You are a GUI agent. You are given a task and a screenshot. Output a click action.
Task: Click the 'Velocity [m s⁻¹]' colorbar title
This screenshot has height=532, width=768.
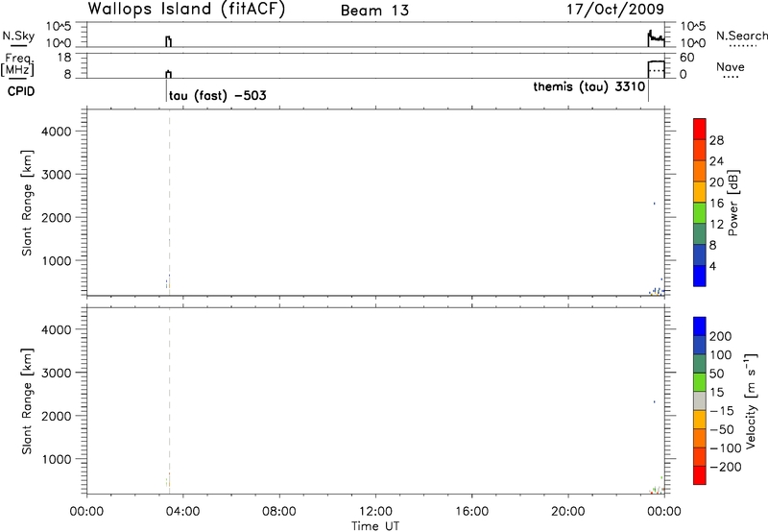751,400
